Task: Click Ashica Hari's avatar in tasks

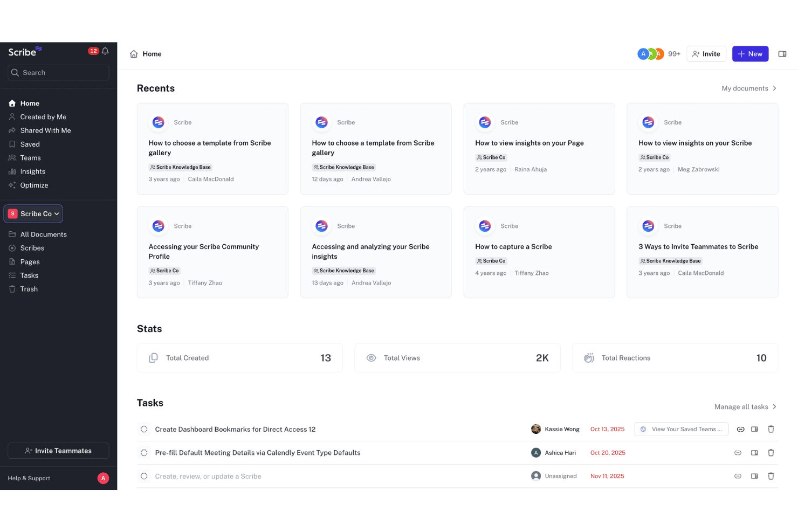Action: click(x=536, y=453)
